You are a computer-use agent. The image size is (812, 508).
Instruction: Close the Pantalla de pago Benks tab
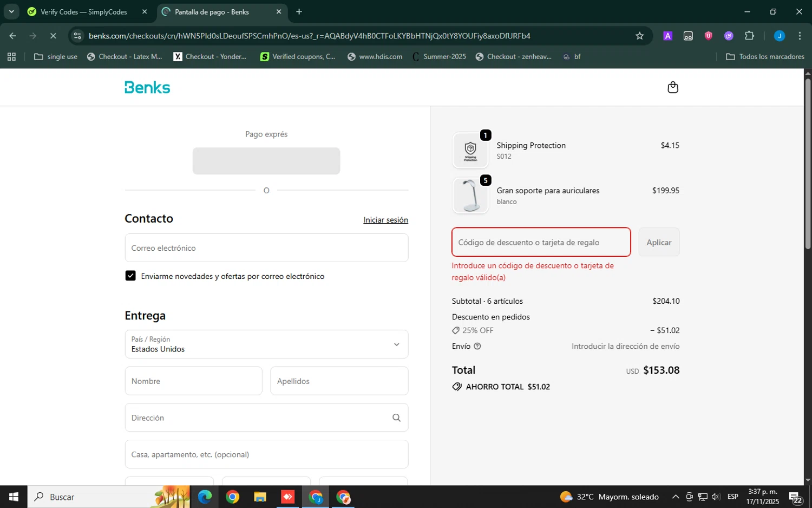279,11
